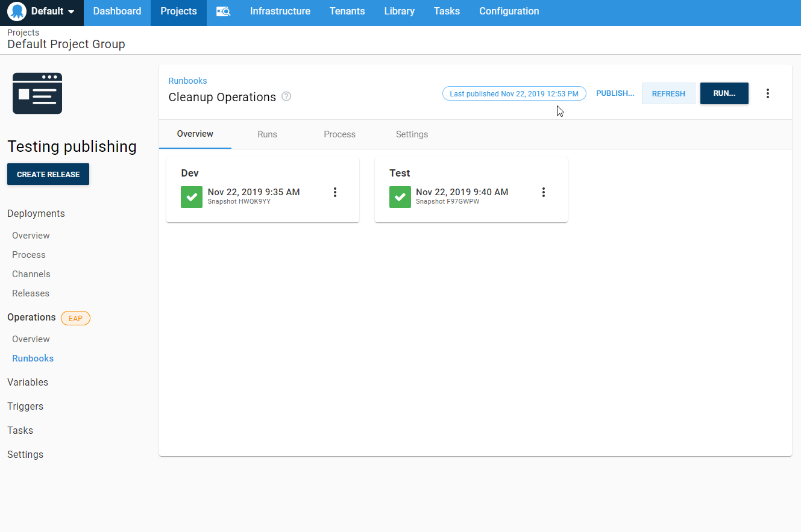The image size is (801, 532).
Task: Open Deployments Overview in the sidebar
Action: click(x=31, y=236)
